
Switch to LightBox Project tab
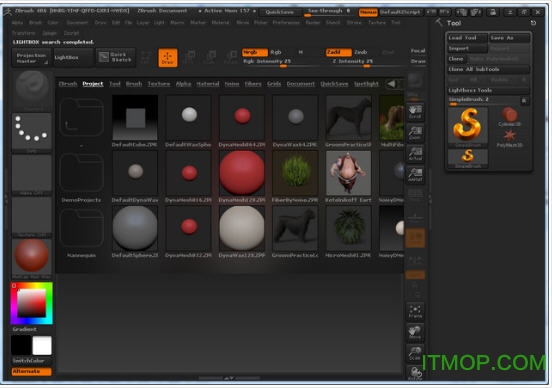pos(93,84)
